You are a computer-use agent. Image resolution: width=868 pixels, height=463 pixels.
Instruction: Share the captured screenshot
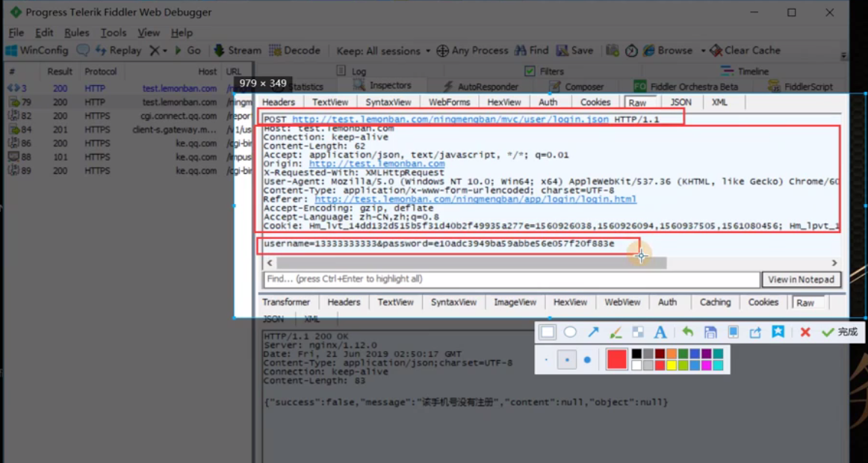point(756,332)
